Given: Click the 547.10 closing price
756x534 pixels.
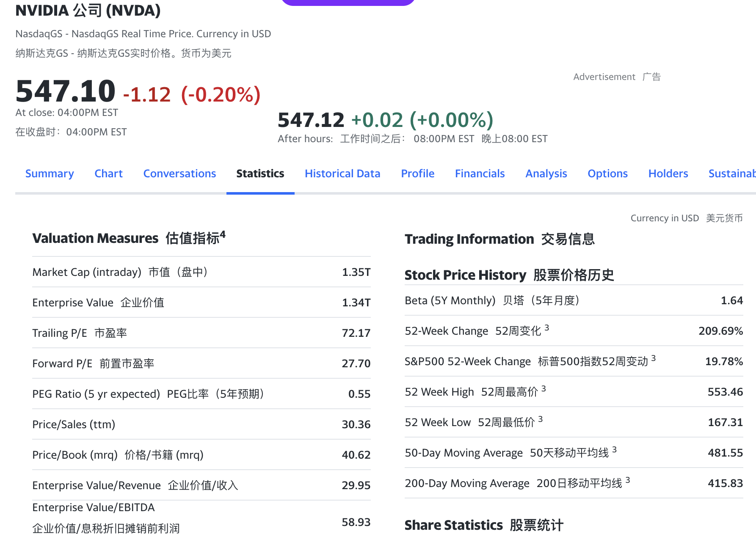Looking at the screenshot, I should (66, 91).
